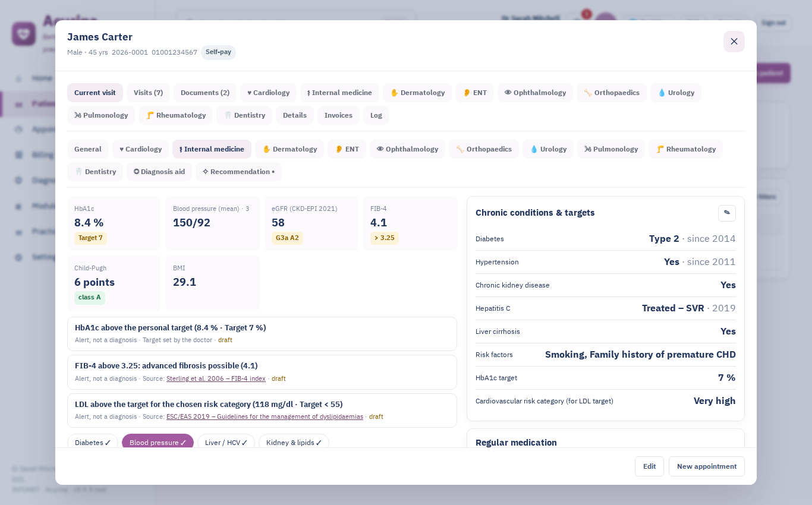Switch to the Current visit tab

click(95, 93)
